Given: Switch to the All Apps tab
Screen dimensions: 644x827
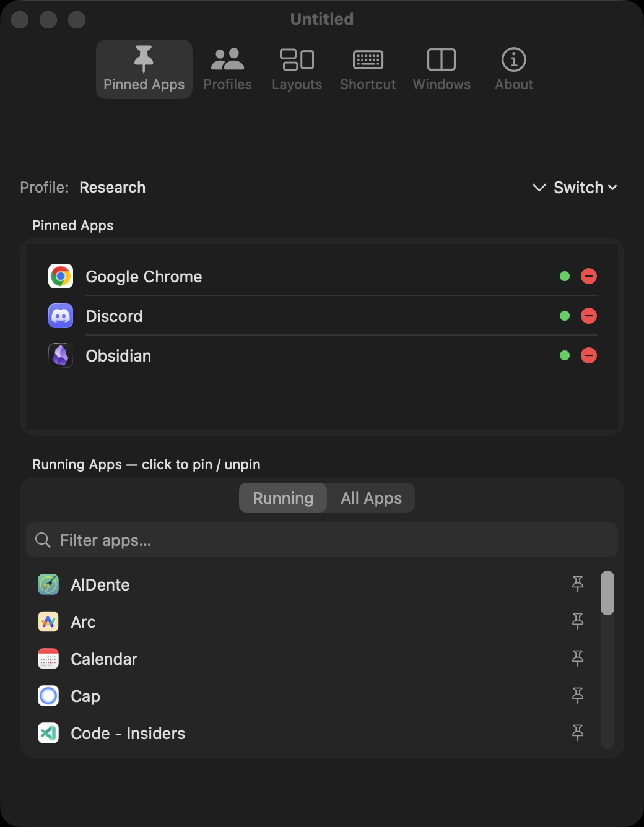Looking at the screenshot, I should [370, 498].
